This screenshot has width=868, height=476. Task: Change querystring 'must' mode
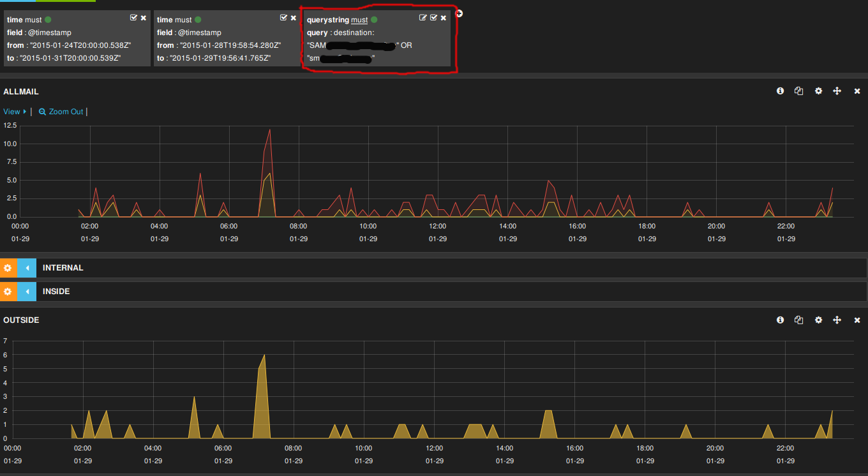click(x=359, y=20)
